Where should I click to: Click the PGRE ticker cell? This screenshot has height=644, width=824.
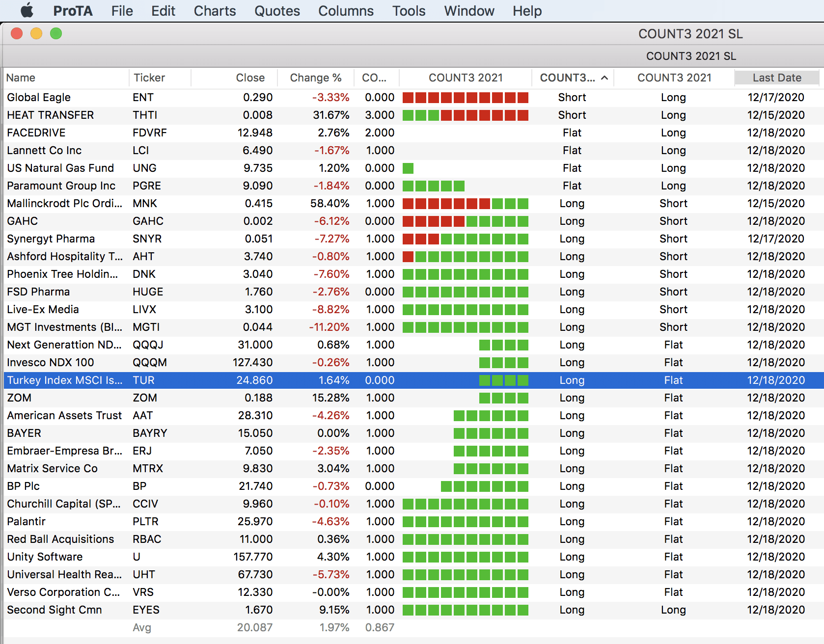pos(147,186)
